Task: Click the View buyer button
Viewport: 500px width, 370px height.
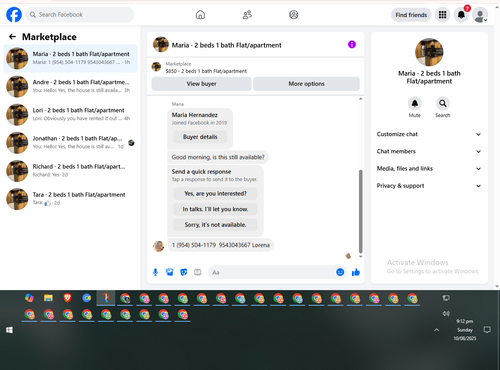Action: [x=201, y=84]
